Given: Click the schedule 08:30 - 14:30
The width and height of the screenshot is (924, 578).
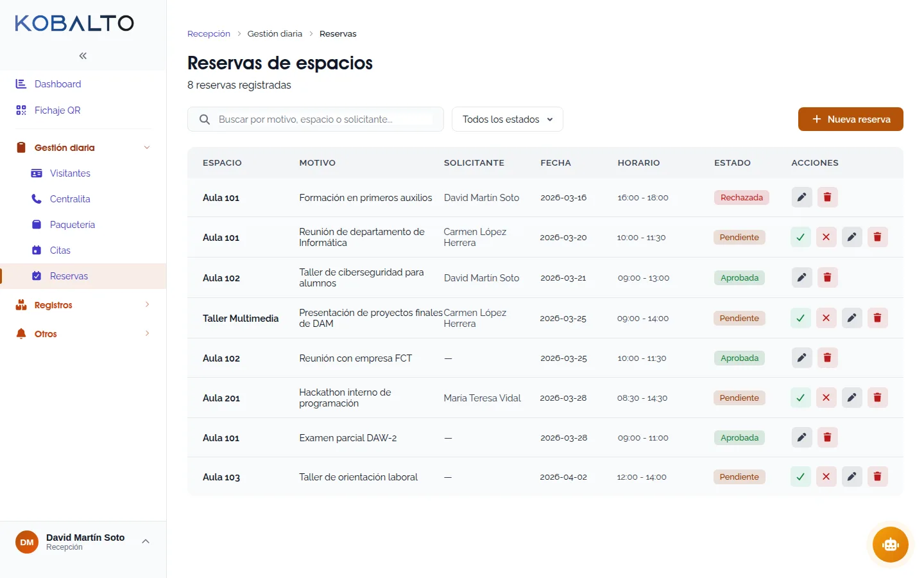Looking at the screenshot, I should pyautogui.click(x=642, y=398).
